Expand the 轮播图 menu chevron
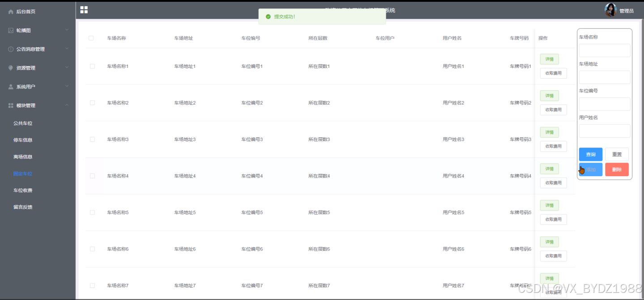Screen dimensions: 644x300 [x=67, y=30]
